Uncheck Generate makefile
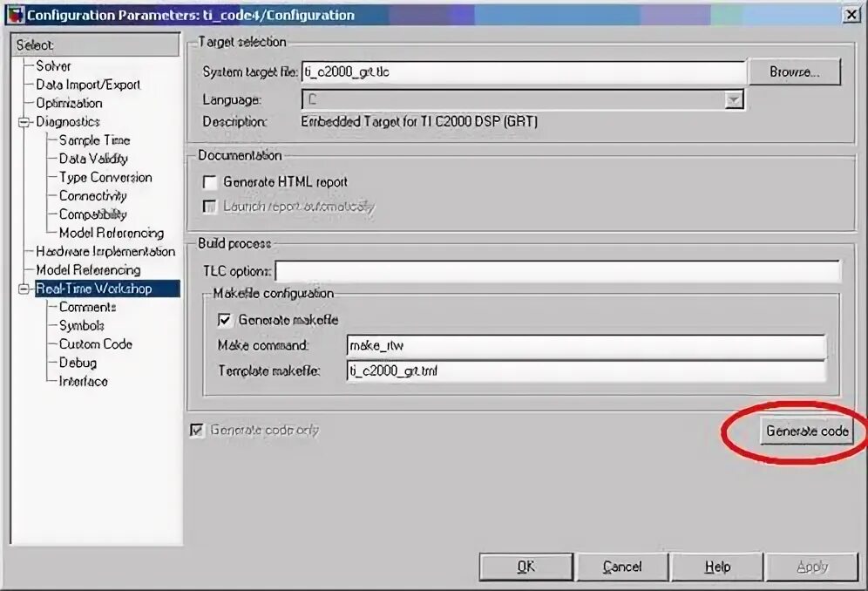Image resolution: width=868 pixels, height=591 pixels. click(x=224, y=320)
